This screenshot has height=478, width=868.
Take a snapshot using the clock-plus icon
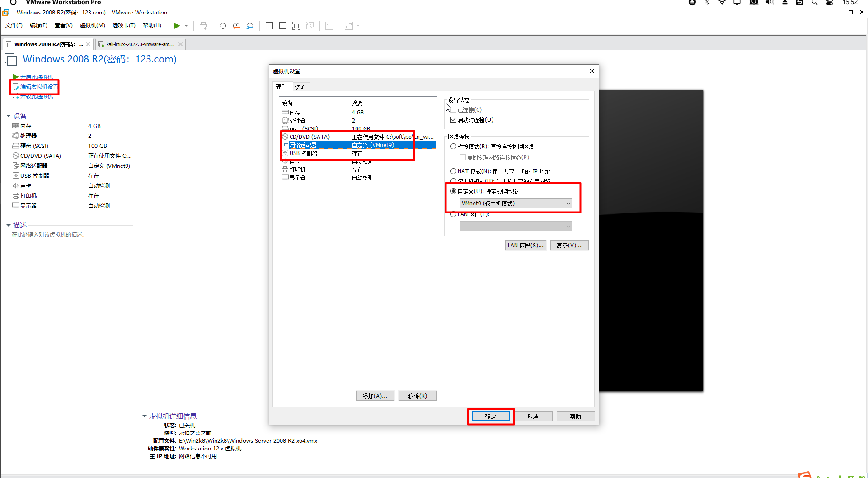[223, 26]
